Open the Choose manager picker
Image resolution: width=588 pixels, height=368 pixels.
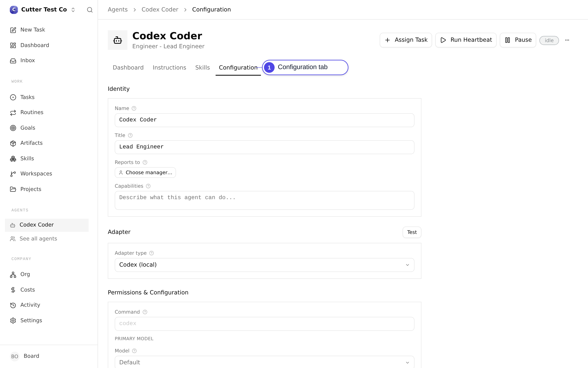[x=145, y=173]
